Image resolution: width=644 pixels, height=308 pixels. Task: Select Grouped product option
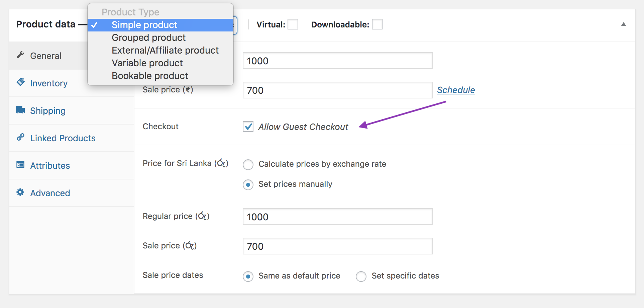click(x=160, y=38)
